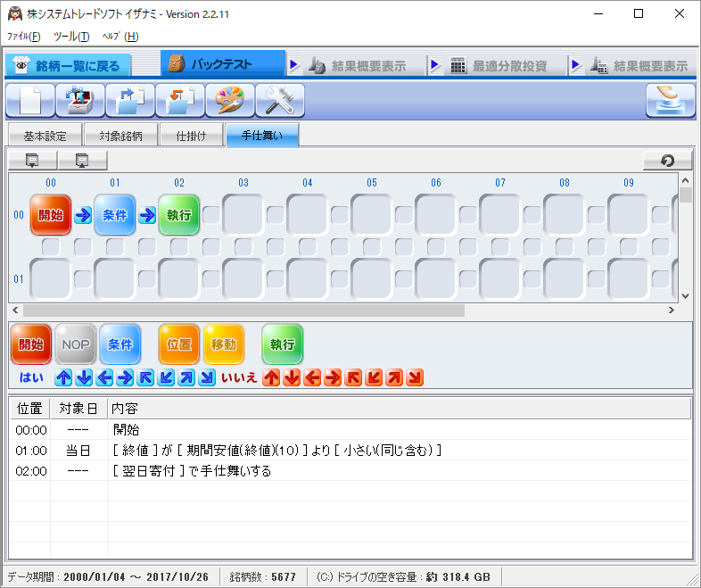
Task: Choose the red right arrow for いいえ
Action: pos(333,377)
